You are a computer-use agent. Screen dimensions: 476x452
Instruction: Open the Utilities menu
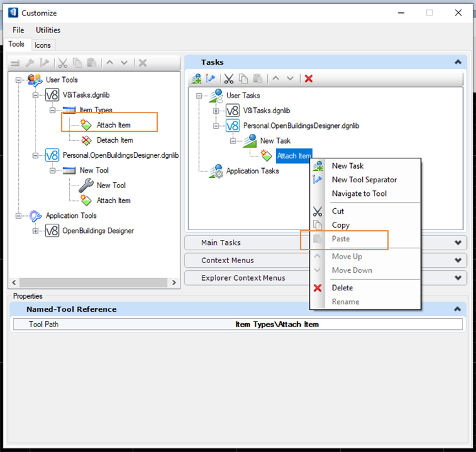pos(48,30)
